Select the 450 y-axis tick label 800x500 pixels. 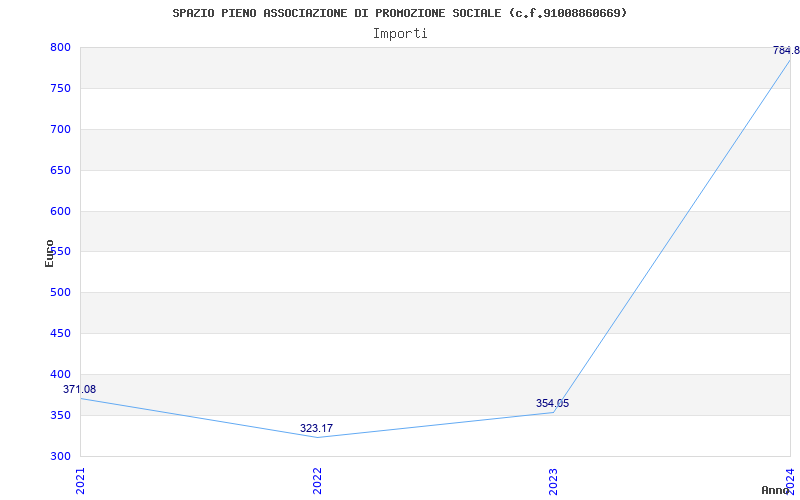point(60,334)
